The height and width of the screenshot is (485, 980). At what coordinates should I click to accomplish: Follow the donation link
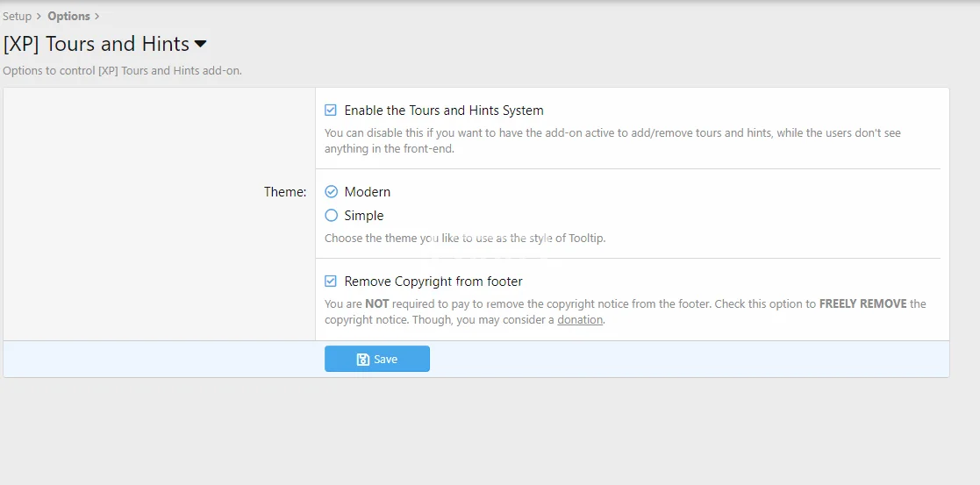coord(580,320)
